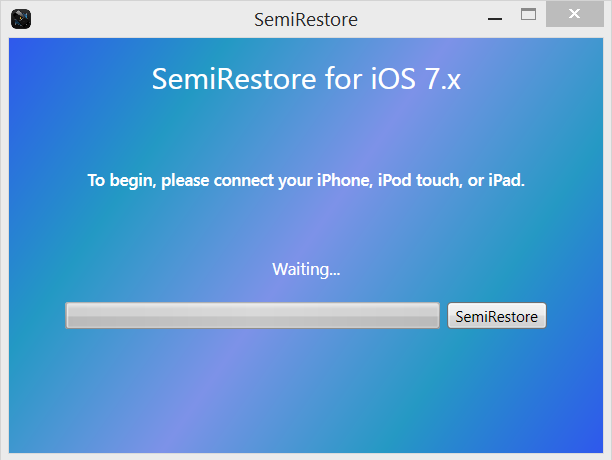Click the middle of the progress bar
This screenshot has height=460, width=612.
tap(253, 316)
